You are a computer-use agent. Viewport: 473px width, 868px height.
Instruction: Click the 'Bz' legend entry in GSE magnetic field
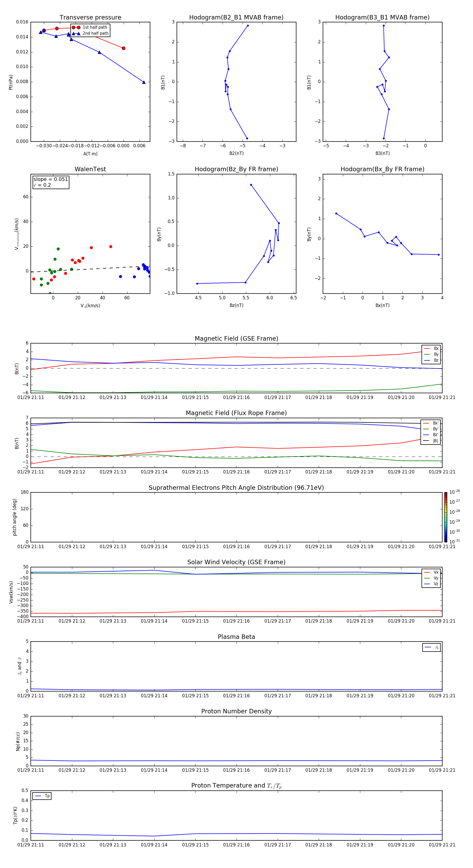[431, 360]
